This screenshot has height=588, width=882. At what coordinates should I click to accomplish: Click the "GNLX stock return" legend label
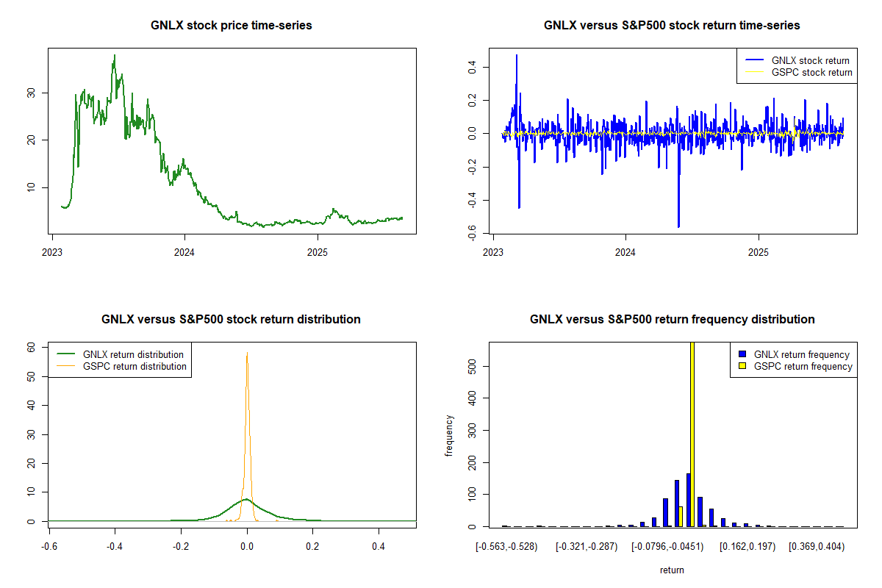pyautogui.click(x=810, y=60)
